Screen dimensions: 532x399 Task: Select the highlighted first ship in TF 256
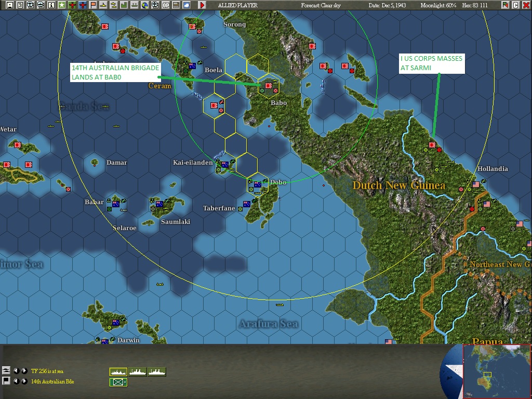click(x=118, y=372)
